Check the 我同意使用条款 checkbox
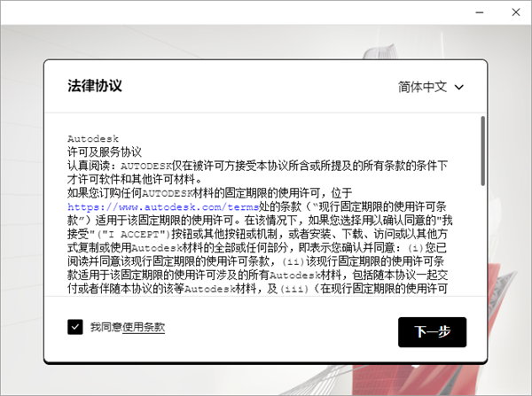Viewport: 532px width, 396px height. pyautogui.click(x=75, y=327)
